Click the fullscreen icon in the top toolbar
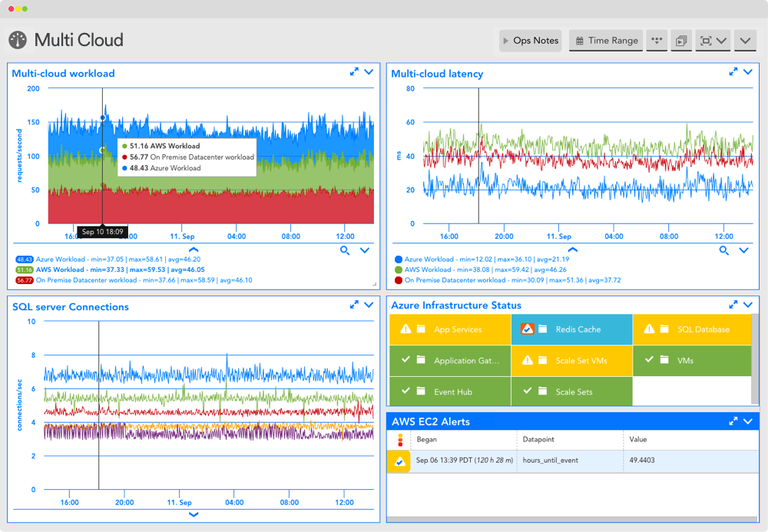The height and width of the screenshot is (532, 768). pos(706,41)
